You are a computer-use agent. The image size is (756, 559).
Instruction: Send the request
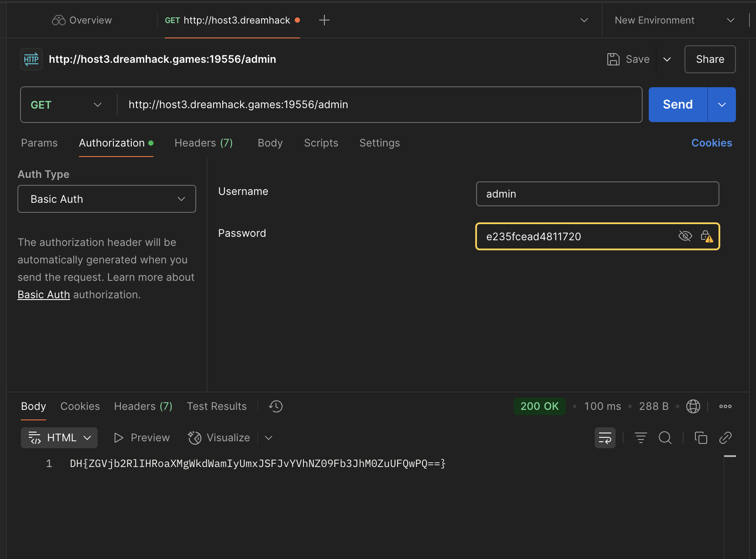pyautogui.click(x=678, y=105)
